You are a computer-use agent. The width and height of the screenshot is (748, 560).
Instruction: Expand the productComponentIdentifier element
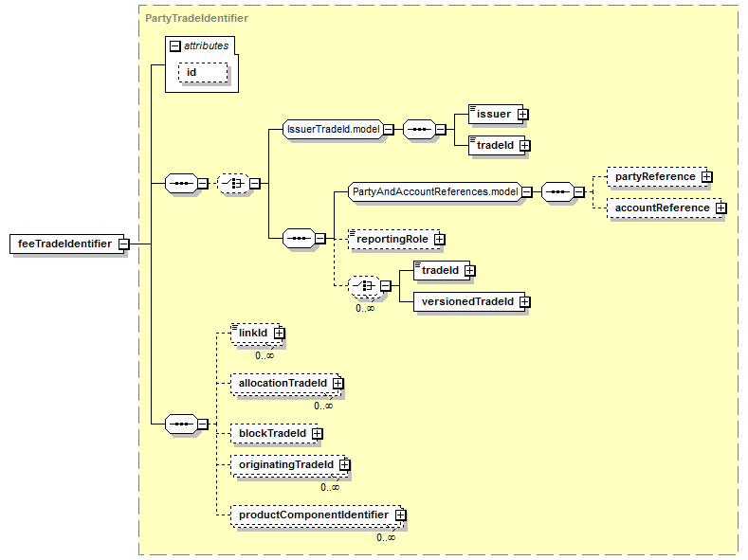[400, 515]
